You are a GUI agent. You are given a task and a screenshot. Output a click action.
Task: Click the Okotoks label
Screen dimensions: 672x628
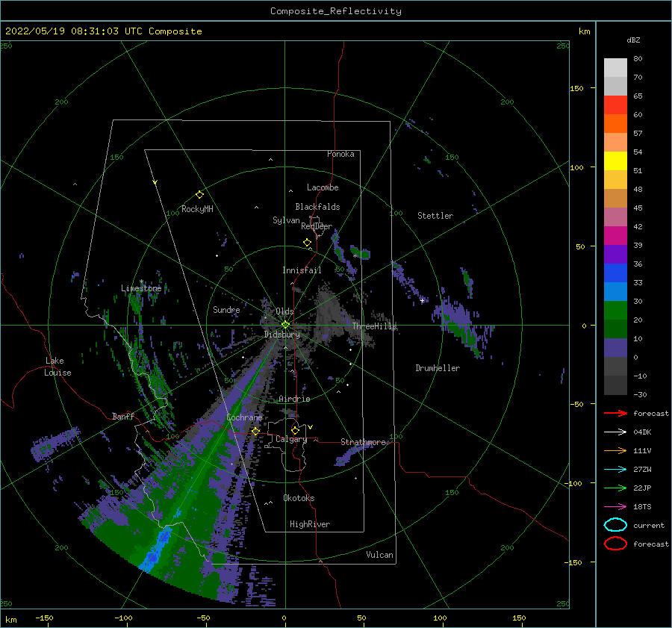point(299,498)
